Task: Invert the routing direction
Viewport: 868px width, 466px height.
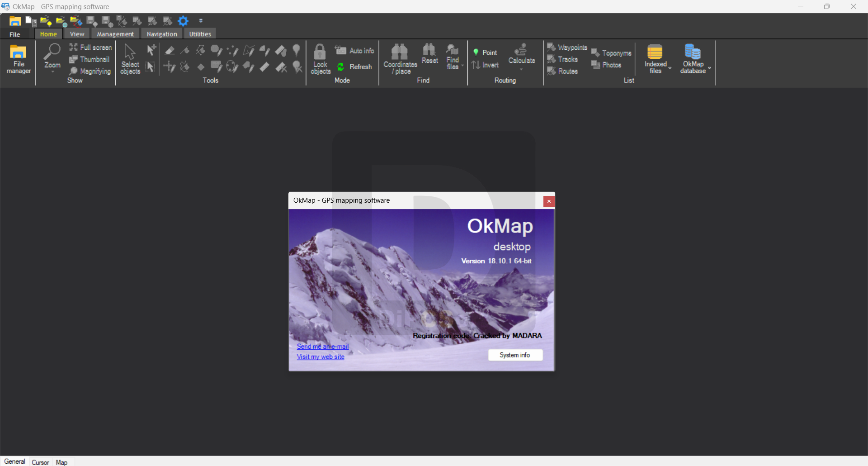Action: (x=485, y=65)
